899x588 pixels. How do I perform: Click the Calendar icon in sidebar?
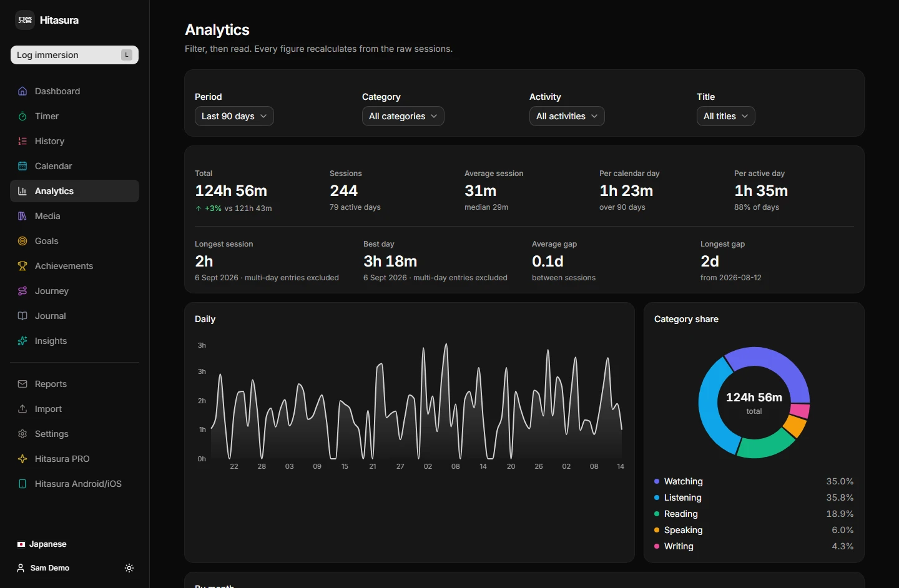(x=22, y=166)
